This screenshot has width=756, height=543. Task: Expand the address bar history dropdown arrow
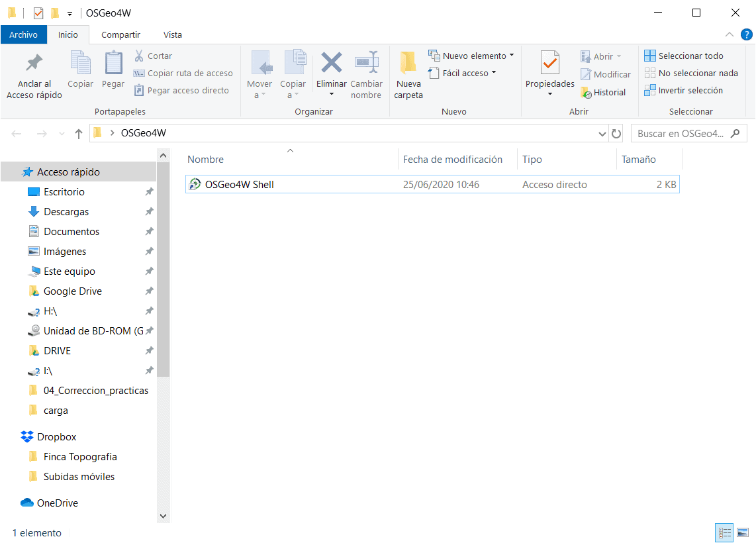602,134
